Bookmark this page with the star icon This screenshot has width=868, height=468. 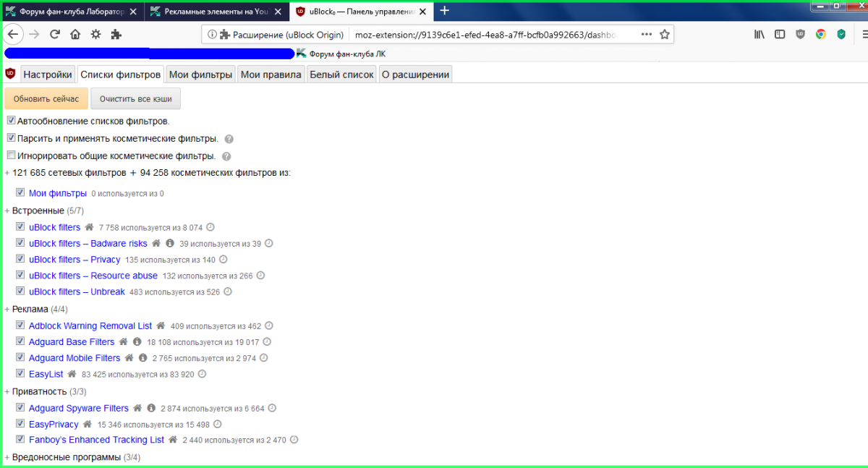tap(665, 34)
